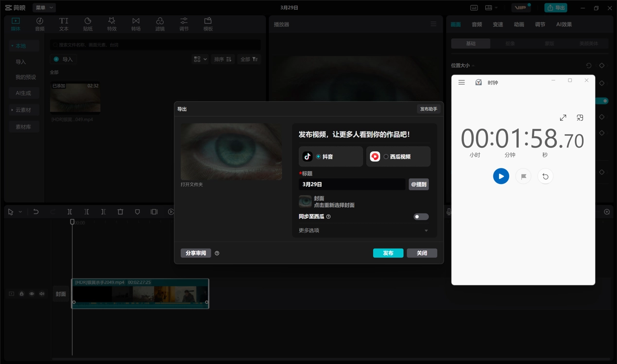Switch to the 音频 tab in properties panel
The width and height of the screenshot is (617, 364).
[x=477, y=24]
